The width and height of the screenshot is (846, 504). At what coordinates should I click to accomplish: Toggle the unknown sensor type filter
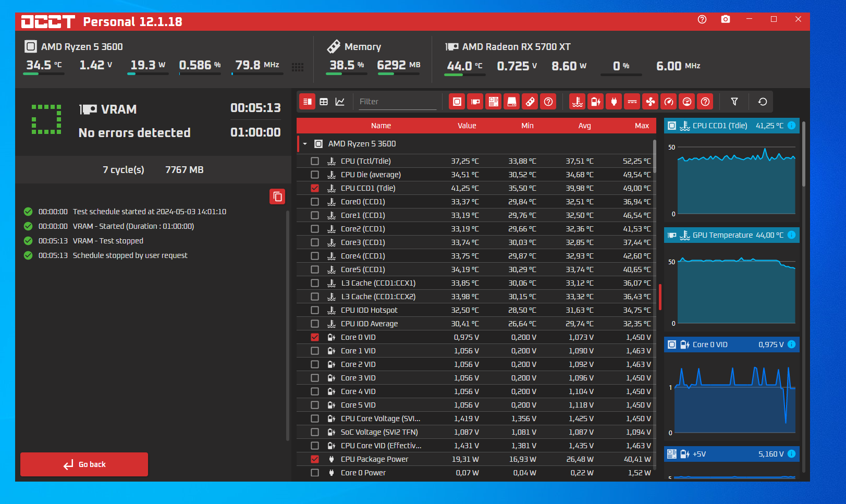pyautogui.click(x=705, y=102)
